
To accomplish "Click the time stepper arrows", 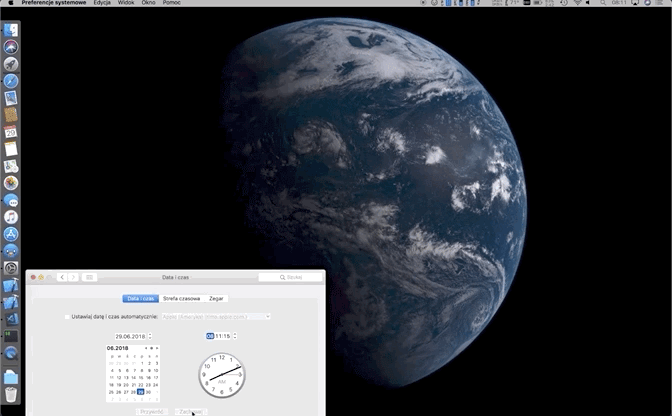I will (234, 336).
